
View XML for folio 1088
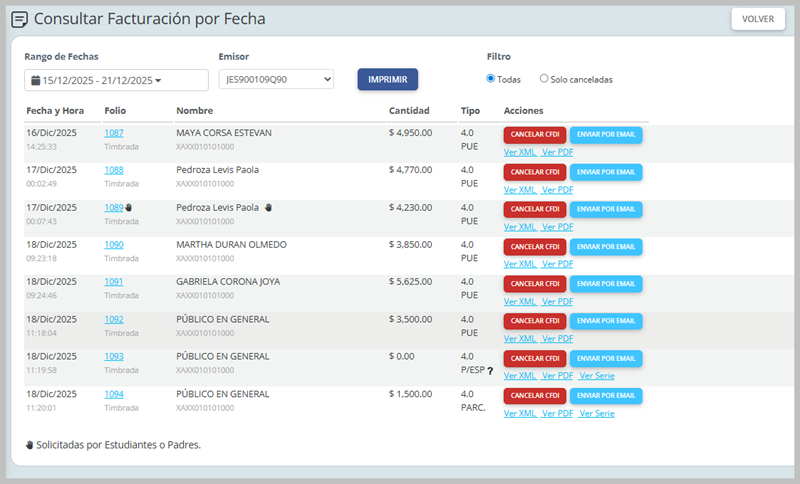[x=520, y=189]
